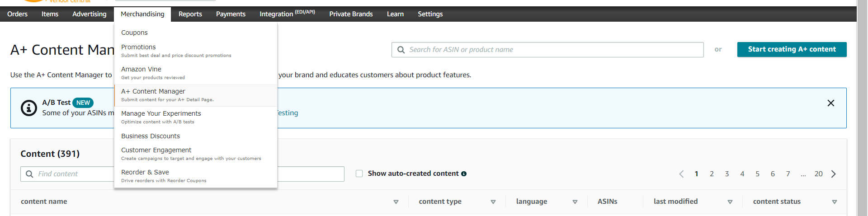The width and height of the screenshot is (868, 216).
Task: Open the Settings menu
Action: pyautogui.click(x=430, y=14)
